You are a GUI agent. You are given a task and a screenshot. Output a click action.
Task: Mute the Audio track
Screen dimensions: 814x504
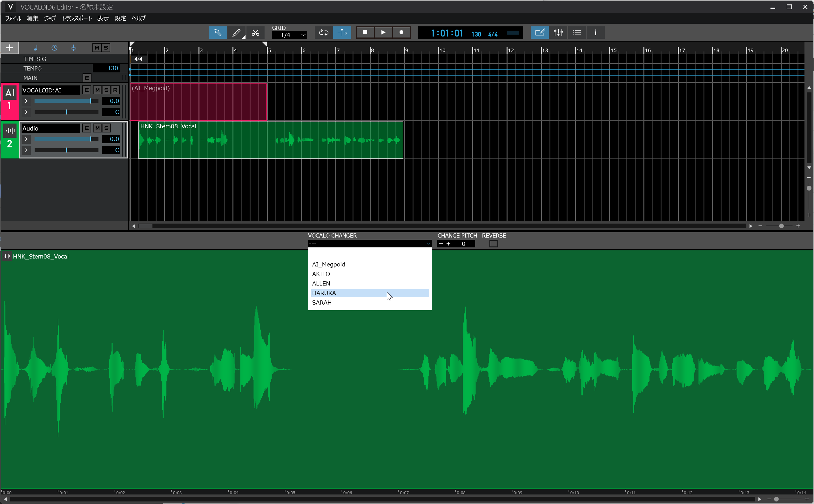[97, 128]
